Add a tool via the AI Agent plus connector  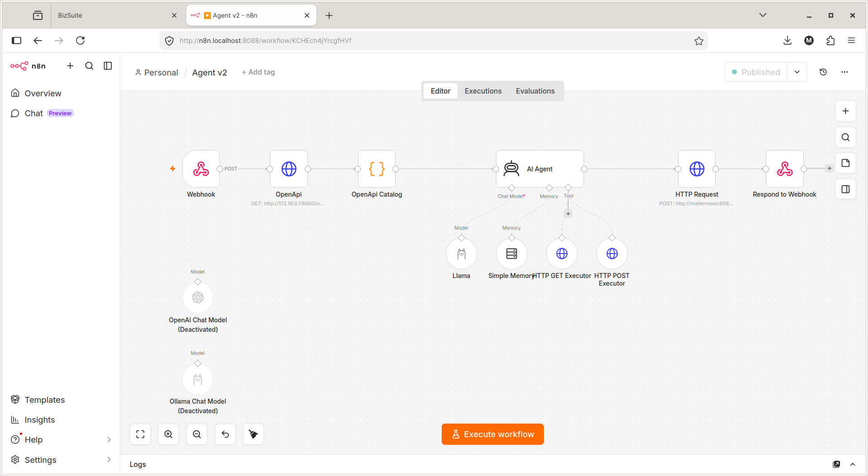[568, 213]
